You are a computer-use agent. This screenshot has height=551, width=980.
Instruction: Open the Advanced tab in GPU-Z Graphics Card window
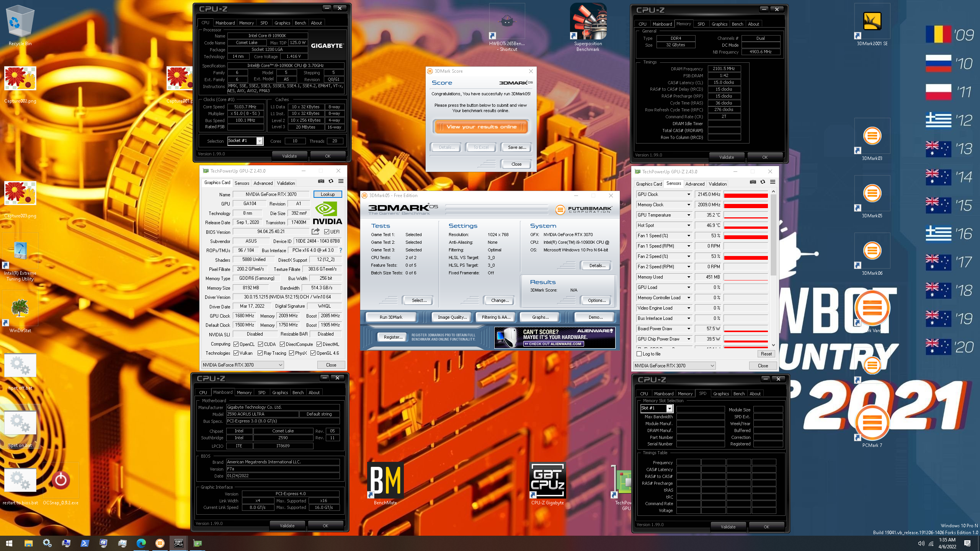pos(263,183)
